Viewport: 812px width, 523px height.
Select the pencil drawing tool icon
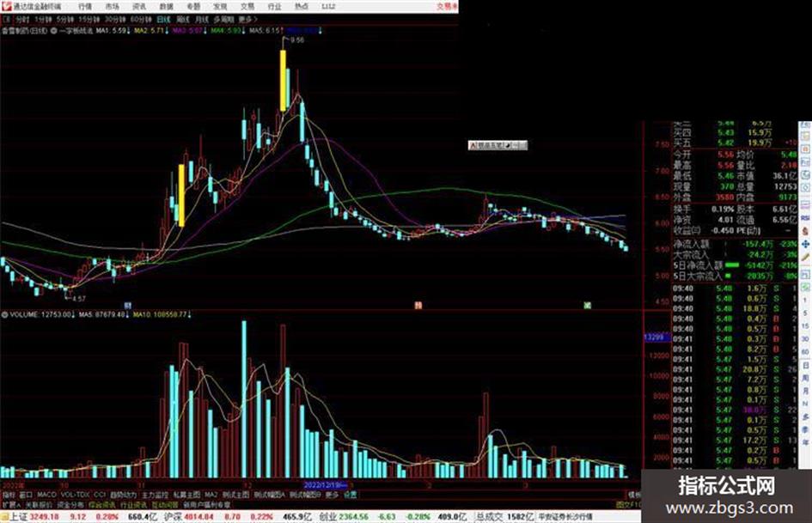tap(805, 257)
